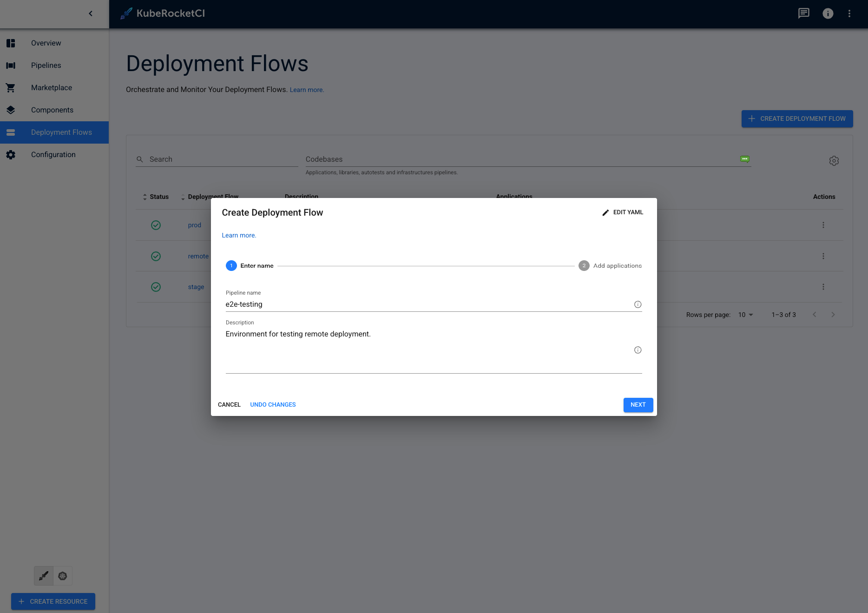Viewport: 868px width, 613px height.
Task: Click the Learn more link in the dialog
Action: tap(238, 235)
